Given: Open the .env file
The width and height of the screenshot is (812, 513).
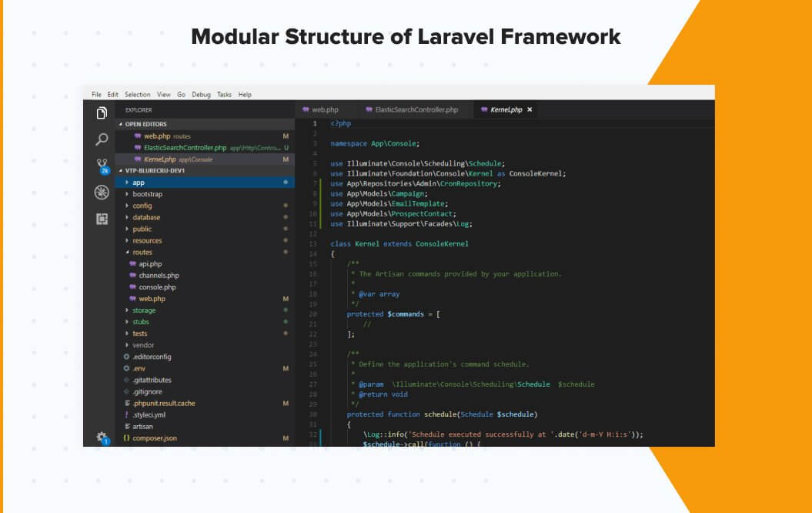Looking at the screenshot, I should coord(139,369).
